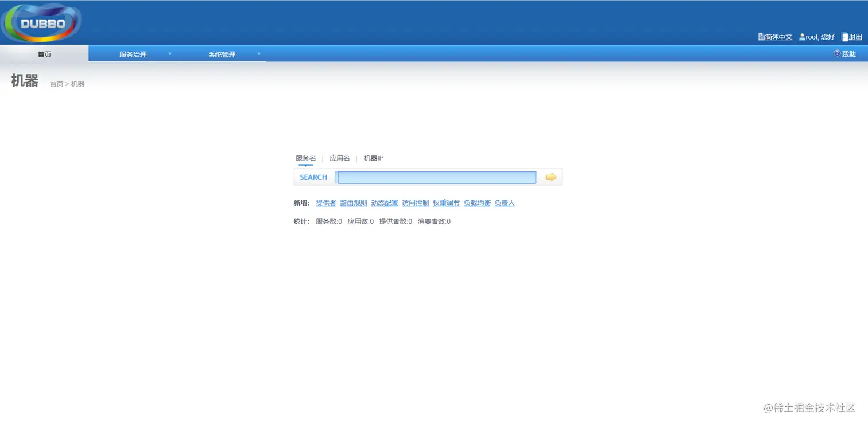Click the 简体中文 language link

coord(778,37)
